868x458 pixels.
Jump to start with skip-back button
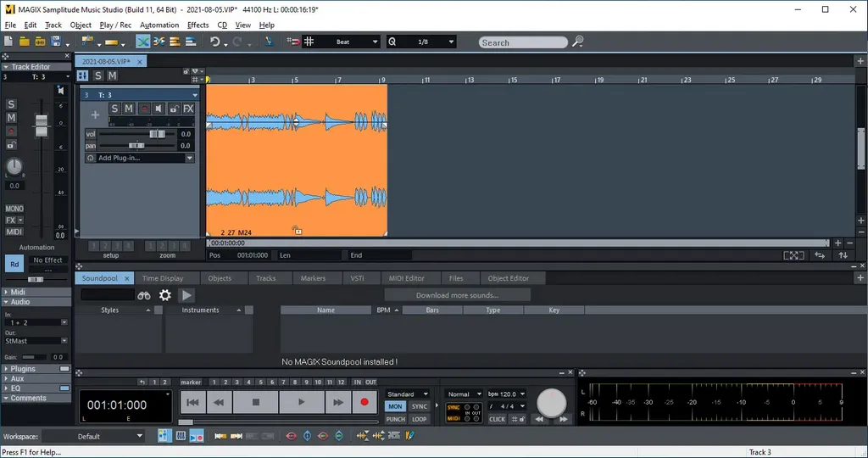[x=192, y=403]
